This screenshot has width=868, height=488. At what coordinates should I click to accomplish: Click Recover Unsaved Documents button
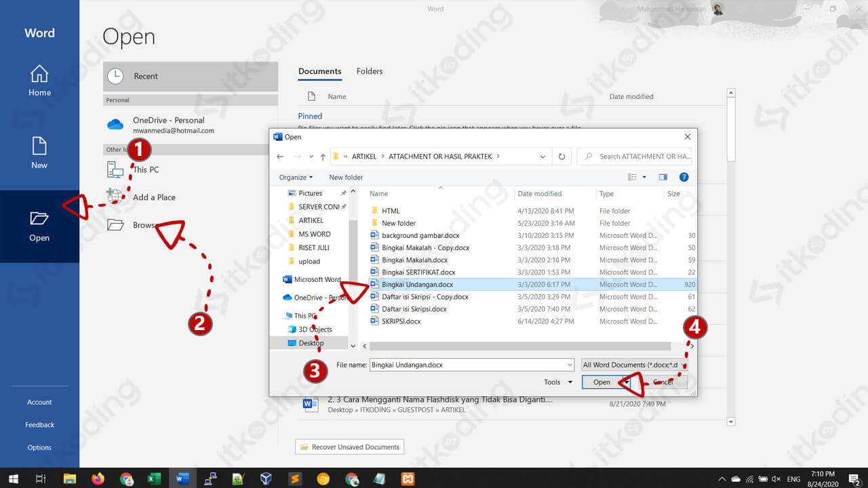[350, 447]
